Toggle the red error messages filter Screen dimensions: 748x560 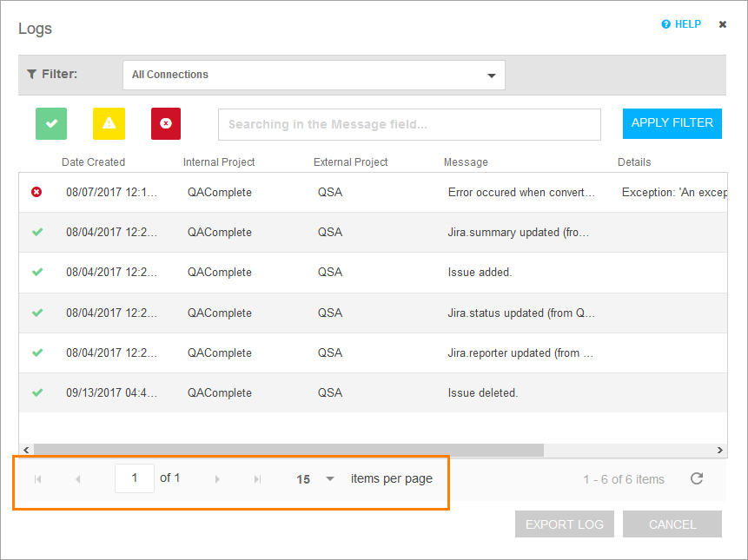pos(165,123)
